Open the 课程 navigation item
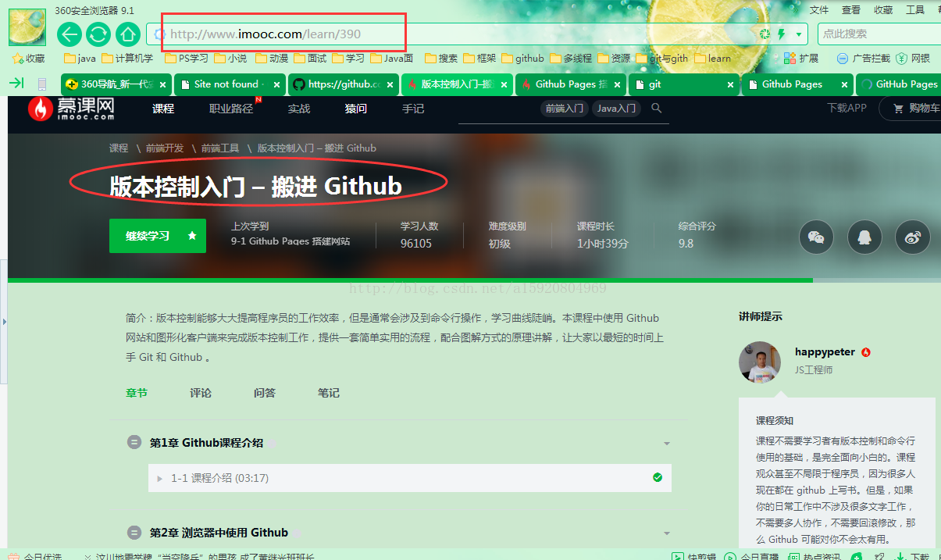Viewport: 941px width, 560px height. pos(163,109)
